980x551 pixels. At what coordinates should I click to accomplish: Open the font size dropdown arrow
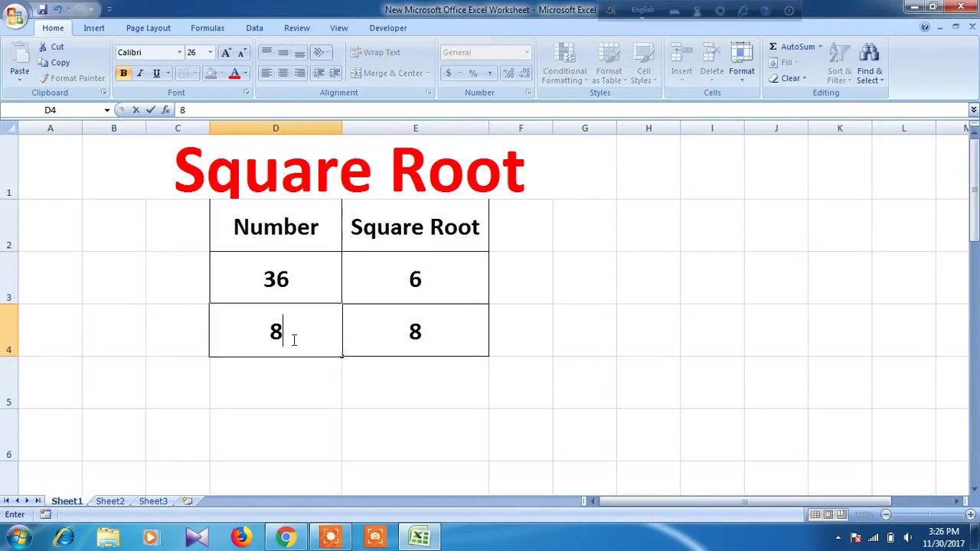tap(211, 53)
